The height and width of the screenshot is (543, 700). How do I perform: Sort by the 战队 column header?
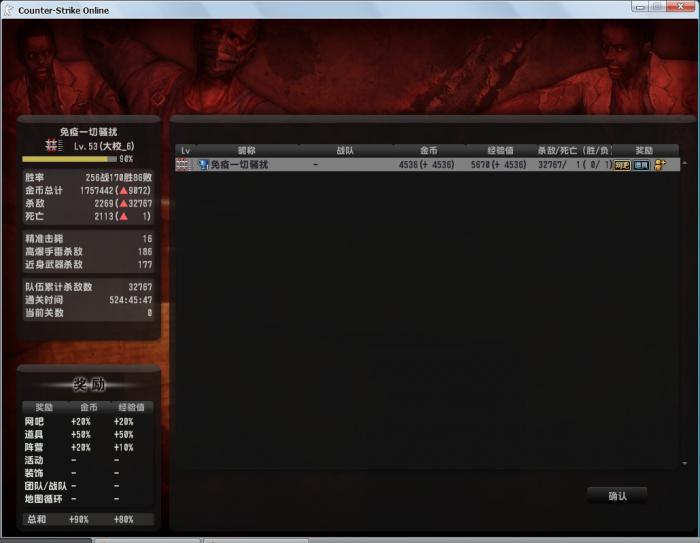coord(345,151)
